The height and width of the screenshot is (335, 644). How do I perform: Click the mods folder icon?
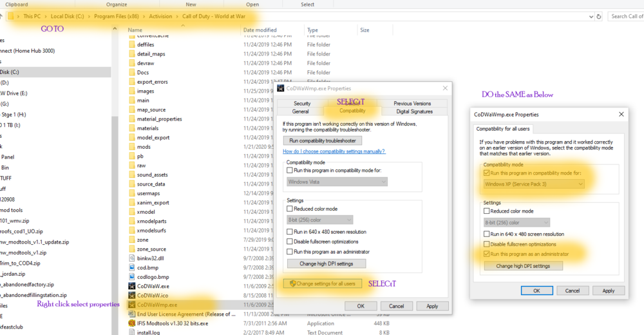pyautogui.click(x=132, y=147)
